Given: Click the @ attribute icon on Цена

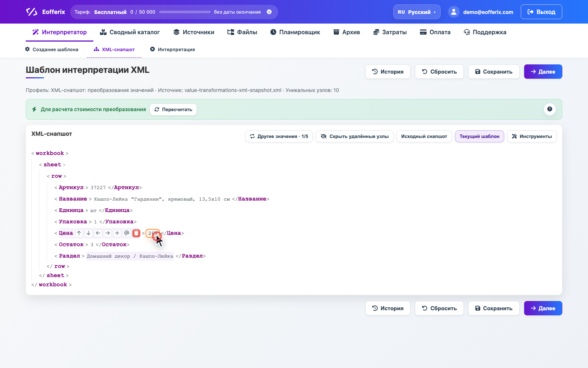Looking at the screenshot, I should click(x=127, y=233).
